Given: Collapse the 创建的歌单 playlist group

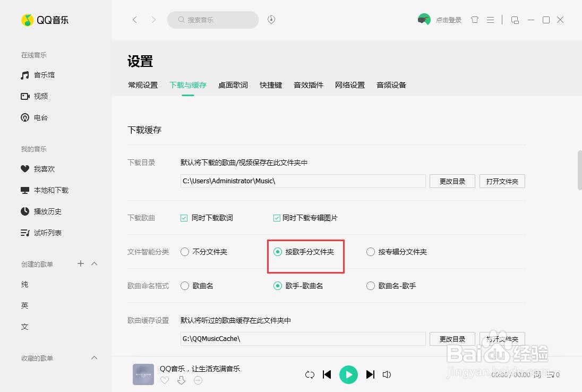Looking at the screenshot, I should (x=94, y=263).
